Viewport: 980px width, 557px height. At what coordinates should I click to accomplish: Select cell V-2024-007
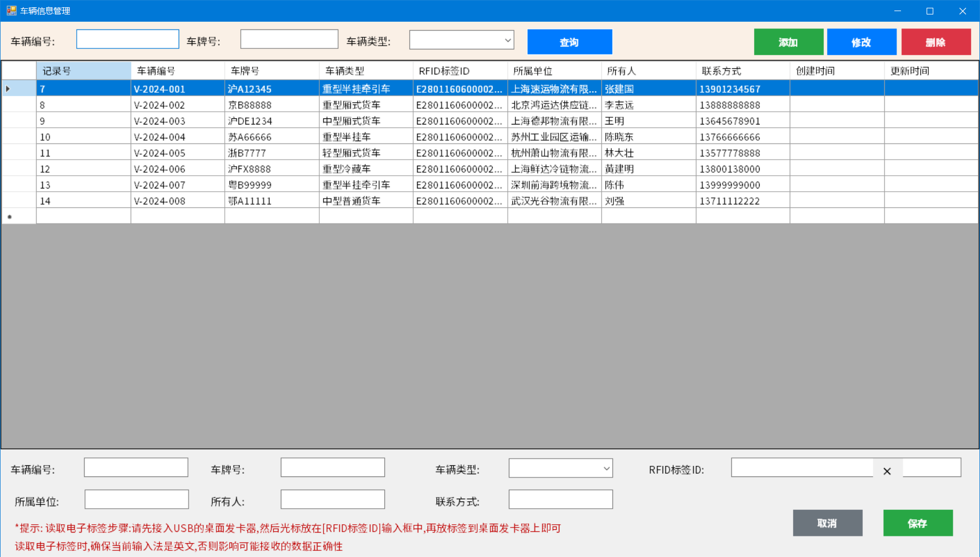tap(178, 185)
